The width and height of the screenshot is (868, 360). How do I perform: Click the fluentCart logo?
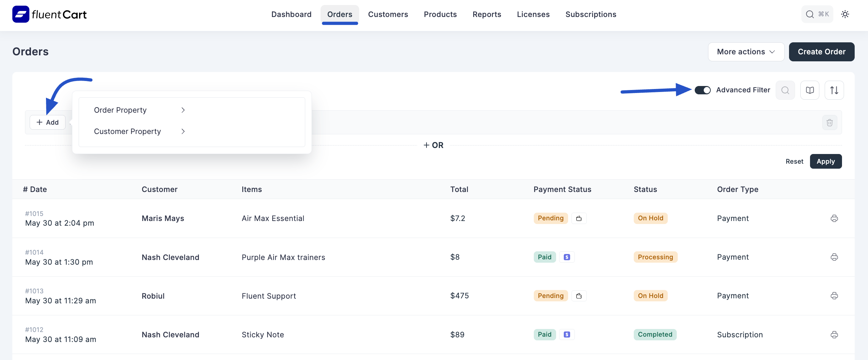point(49,14)
